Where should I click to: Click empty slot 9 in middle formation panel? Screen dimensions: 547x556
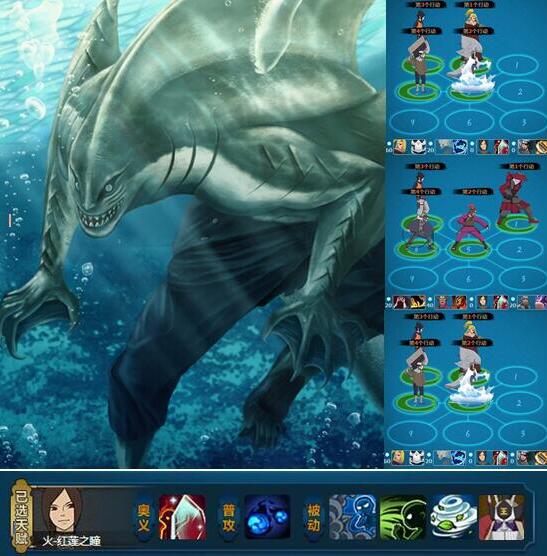(x=412, y=279)
